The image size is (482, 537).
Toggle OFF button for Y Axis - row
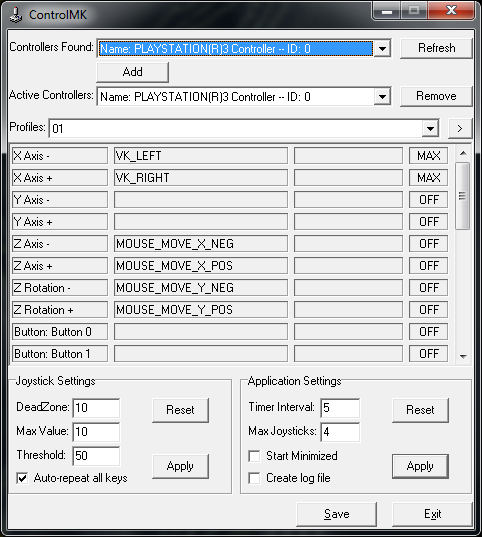[x=428, y=200]
